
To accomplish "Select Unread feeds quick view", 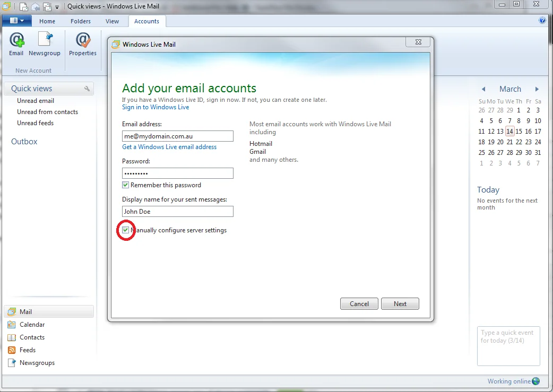I will [35, 123].
